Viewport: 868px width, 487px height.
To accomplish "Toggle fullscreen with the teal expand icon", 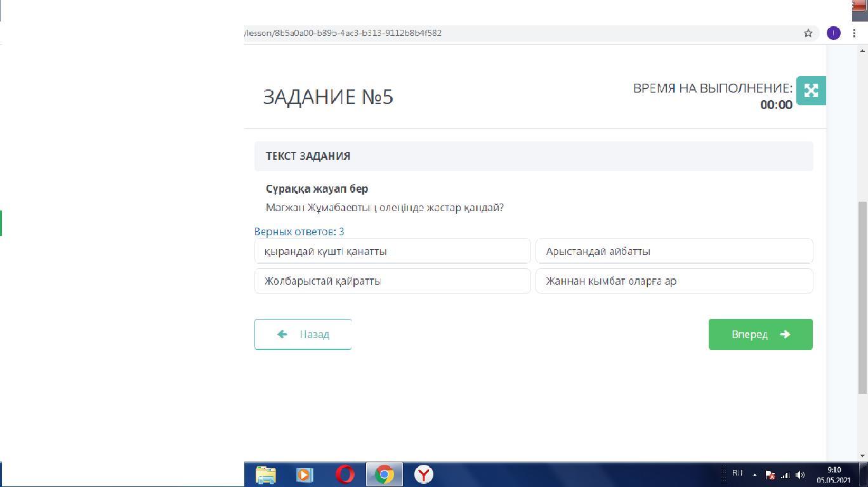I will [811, 91].
